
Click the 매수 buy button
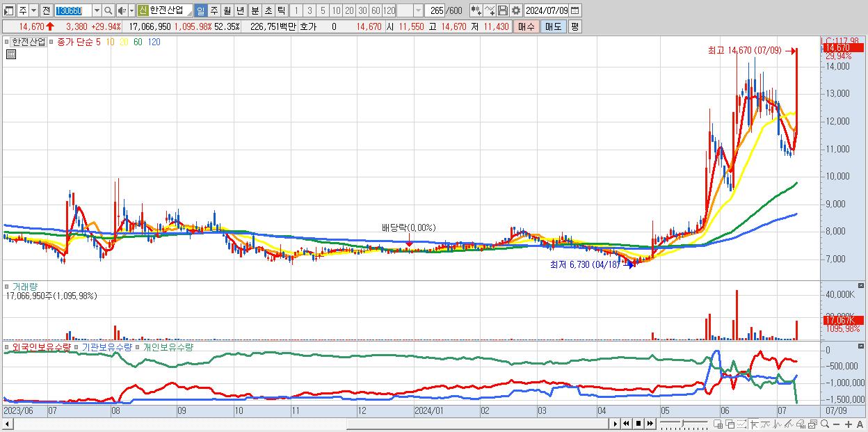click(527, 26)
